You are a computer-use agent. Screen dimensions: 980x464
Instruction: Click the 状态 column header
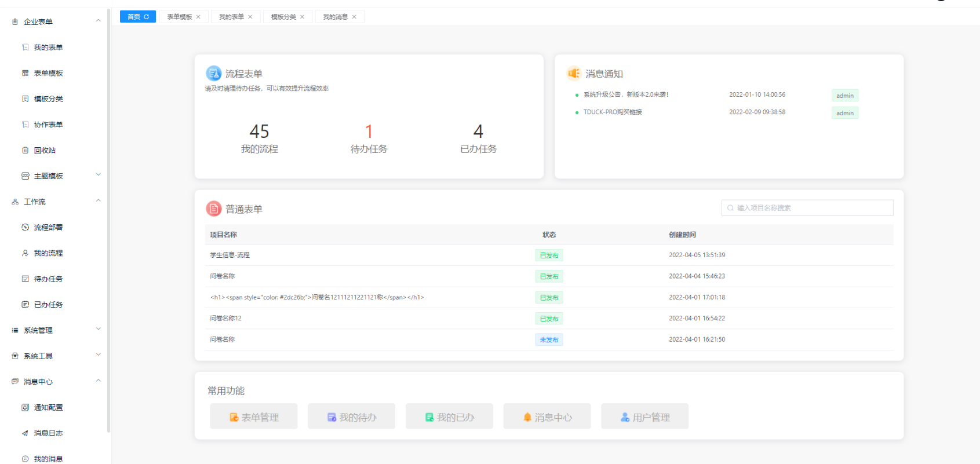point(549,235)
